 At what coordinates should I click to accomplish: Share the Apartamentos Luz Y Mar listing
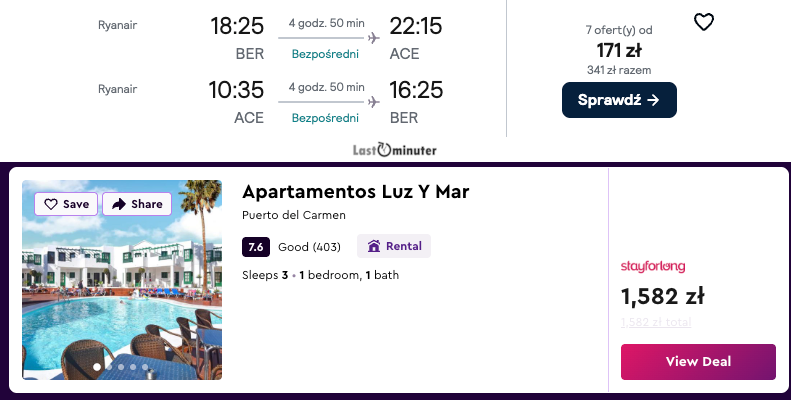tap(136, 204)
